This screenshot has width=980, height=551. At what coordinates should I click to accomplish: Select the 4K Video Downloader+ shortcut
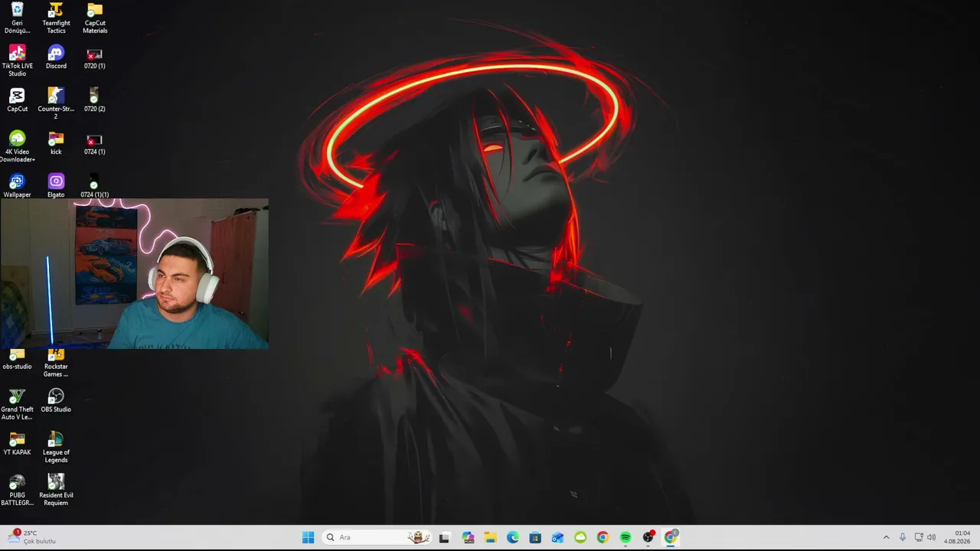click(17, 147)
